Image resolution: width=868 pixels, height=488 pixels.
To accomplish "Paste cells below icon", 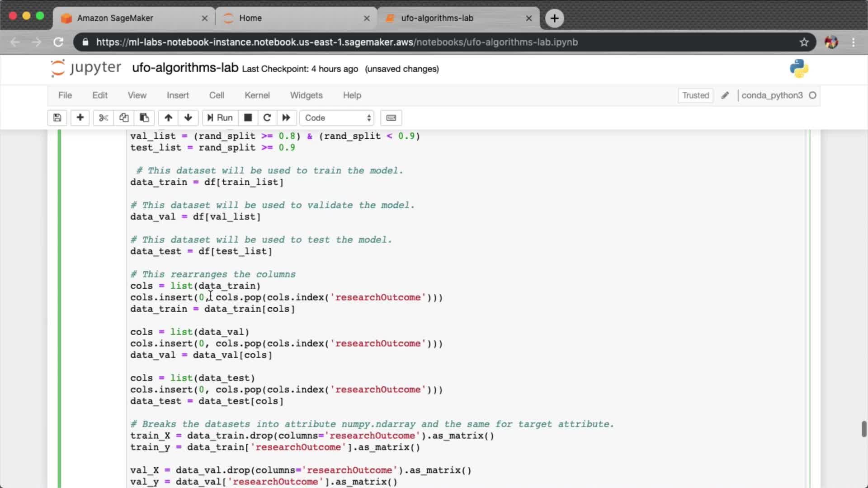I will coord(144,118).
